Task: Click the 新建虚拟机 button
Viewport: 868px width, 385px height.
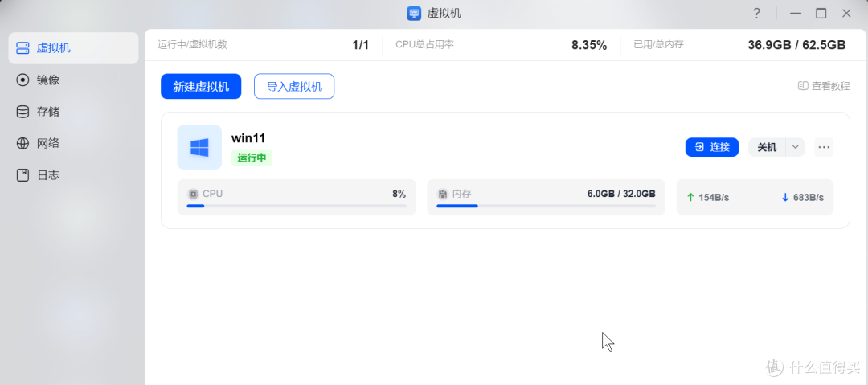Action: point(201,87)
